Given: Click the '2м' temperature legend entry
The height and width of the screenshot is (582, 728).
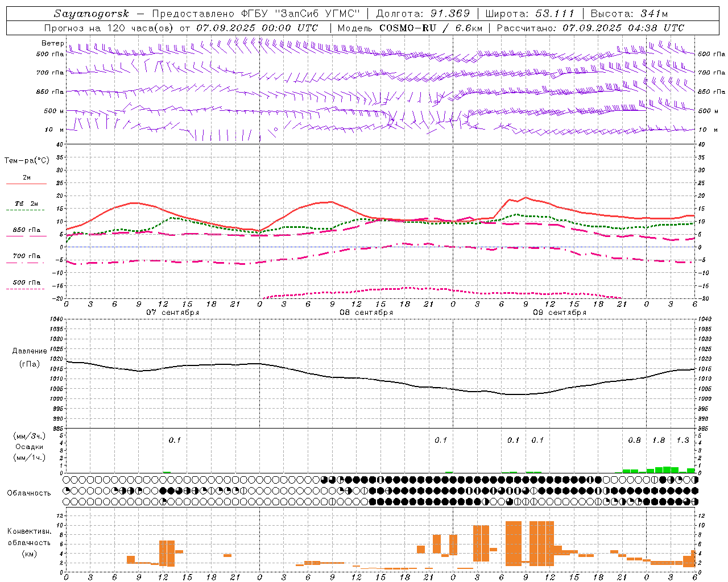Looking at the screenshot, I should 27,177.
